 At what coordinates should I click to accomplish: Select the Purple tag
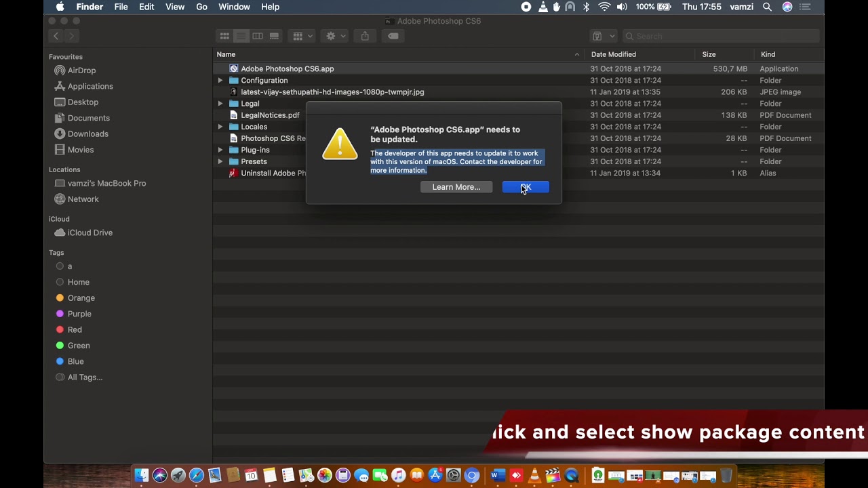pyautogui.click(x=79, y=314)
